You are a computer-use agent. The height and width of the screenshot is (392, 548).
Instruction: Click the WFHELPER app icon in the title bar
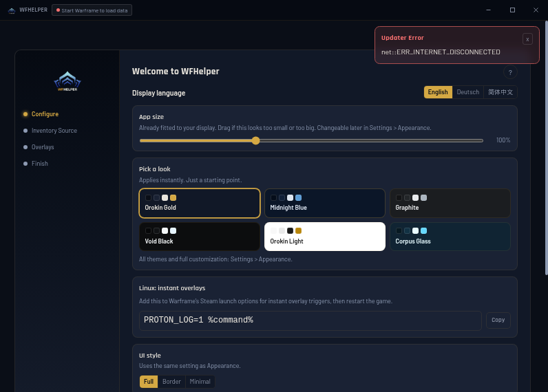12,10
